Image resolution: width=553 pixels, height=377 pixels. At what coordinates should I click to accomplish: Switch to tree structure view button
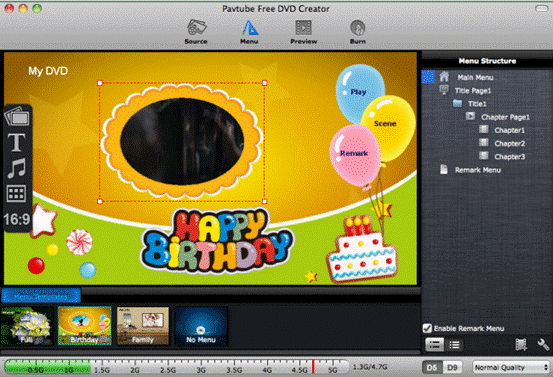(434, 345)
